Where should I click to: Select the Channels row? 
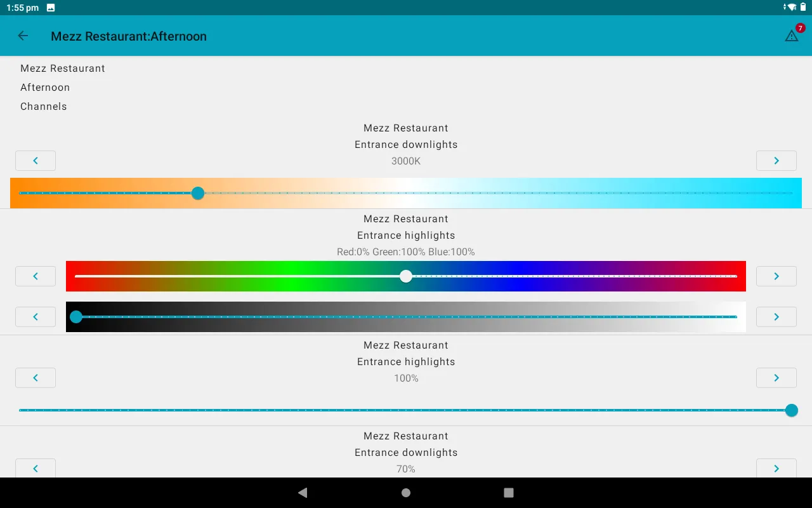[x=44, y=106]
